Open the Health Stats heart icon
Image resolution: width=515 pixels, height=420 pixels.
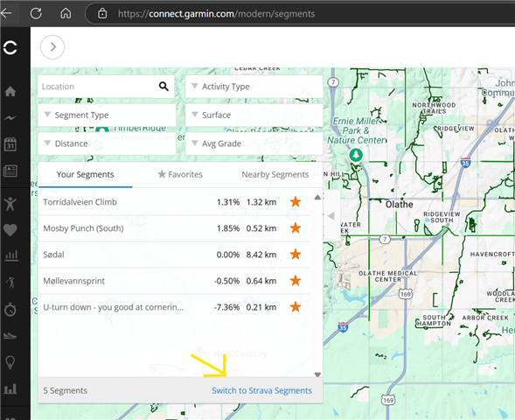10,230
